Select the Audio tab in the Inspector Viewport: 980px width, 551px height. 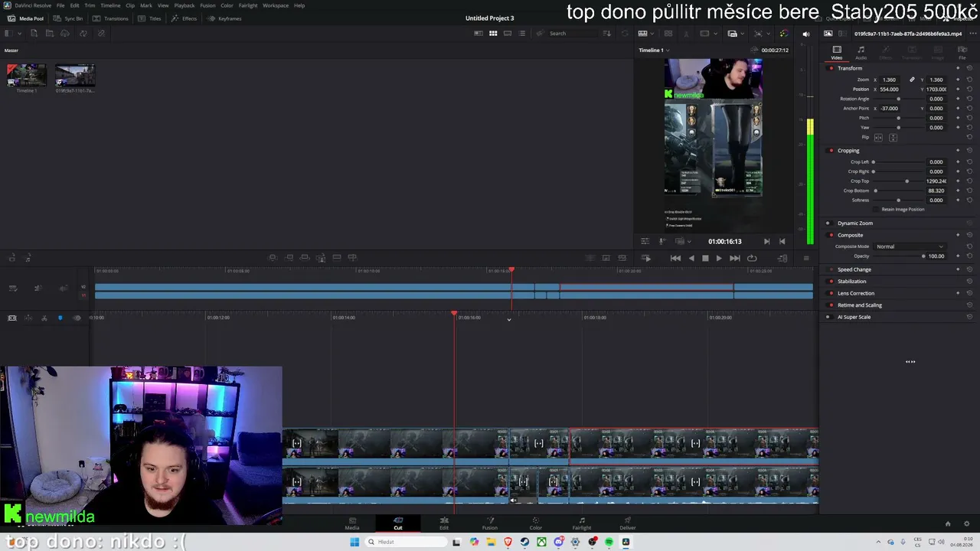(x=861, y=53)
